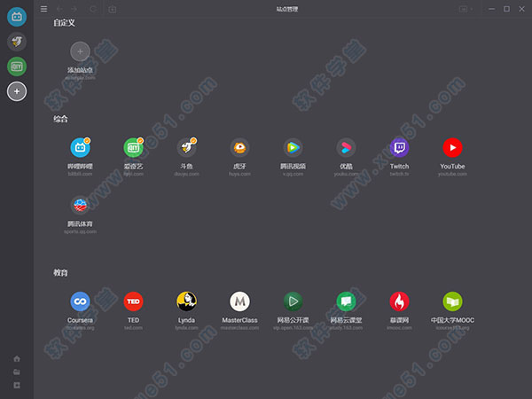Image resolution: width=532 pixels, height=399 pixels.
Task: Select the 腾讯视频 site icon
Action: 293,147
